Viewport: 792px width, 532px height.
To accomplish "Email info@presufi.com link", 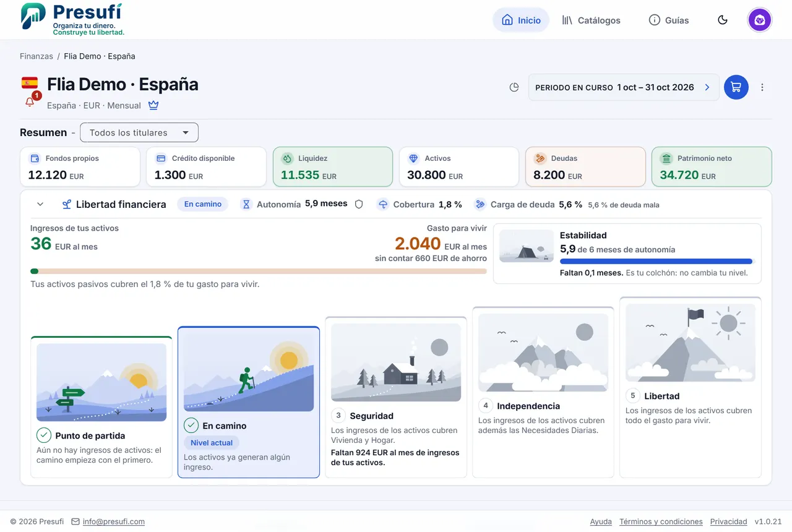I will pyautogui.click(x=114, y=521).
